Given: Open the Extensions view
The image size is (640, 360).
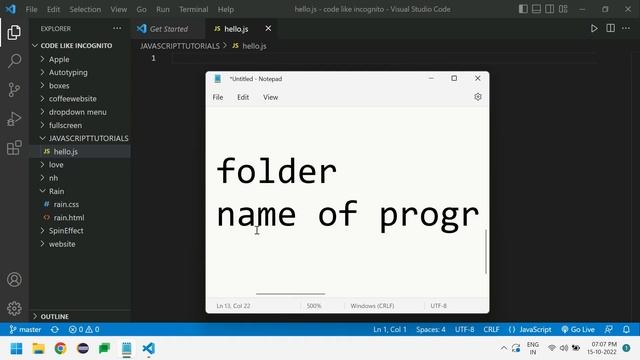Looking at the screenshot, I should [x=14, y=148].
